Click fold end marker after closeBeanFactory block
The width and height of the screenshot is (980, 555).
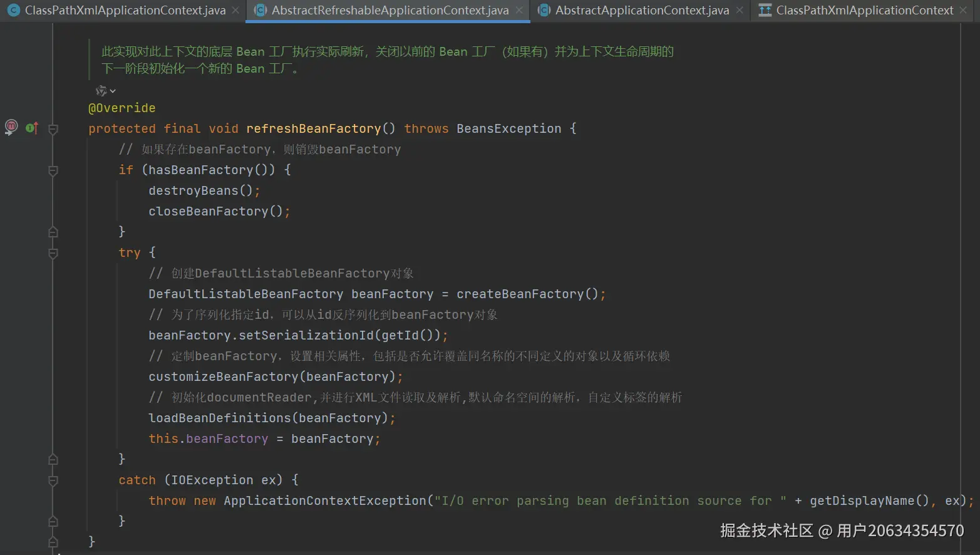pyautogui.click(x=53, y=232)
